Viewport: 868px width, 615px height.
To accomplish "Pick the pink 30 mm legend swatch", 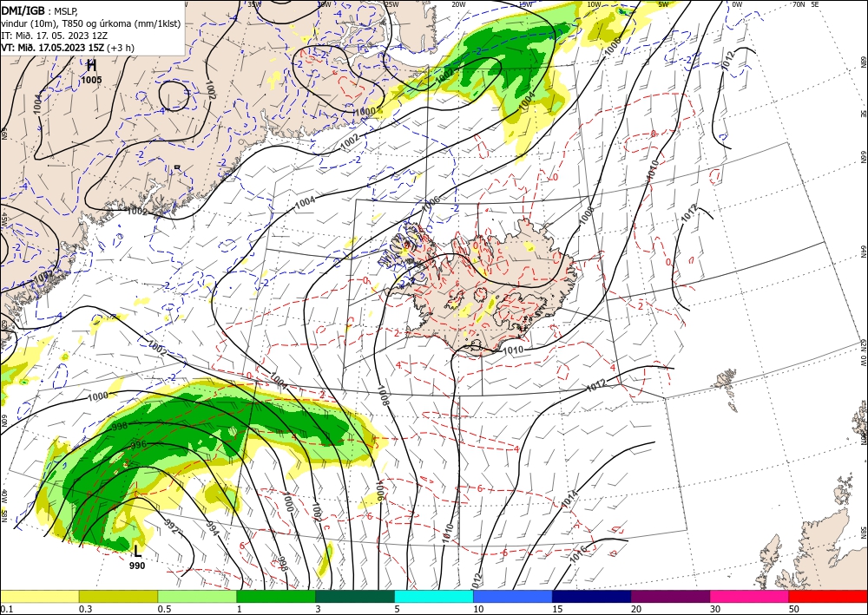I will click(x=750, y=596).
